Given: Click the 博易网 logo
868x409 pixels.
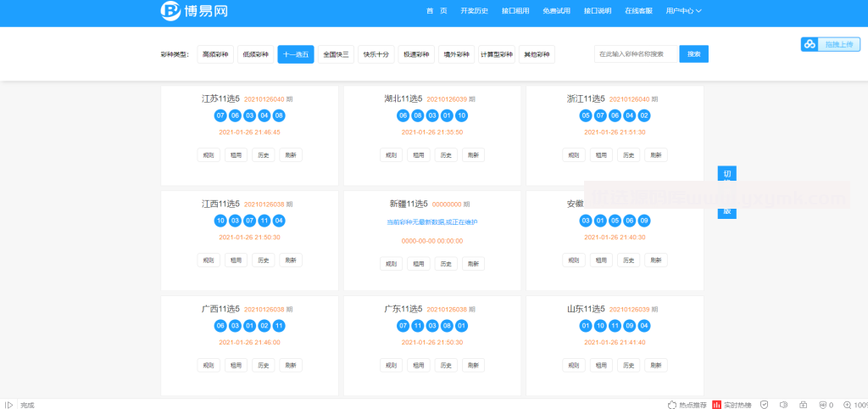Looking at the screenshot, I should click(194, 11).
